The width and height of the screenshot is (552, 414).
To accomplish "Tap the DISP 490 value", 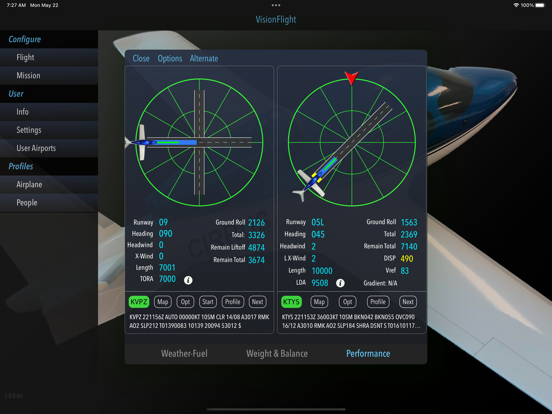I will [407, 258].
